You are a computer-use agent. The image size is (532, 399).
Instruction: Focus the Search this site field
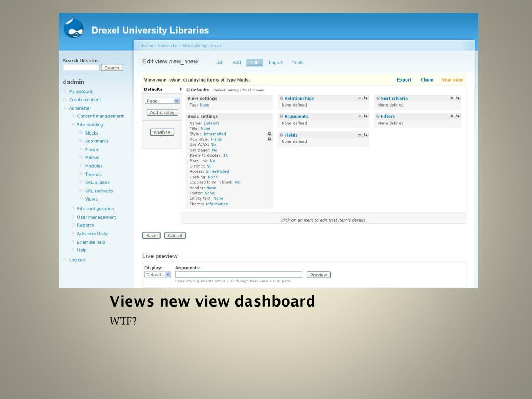pyautogui.click(x=81, y=68)
